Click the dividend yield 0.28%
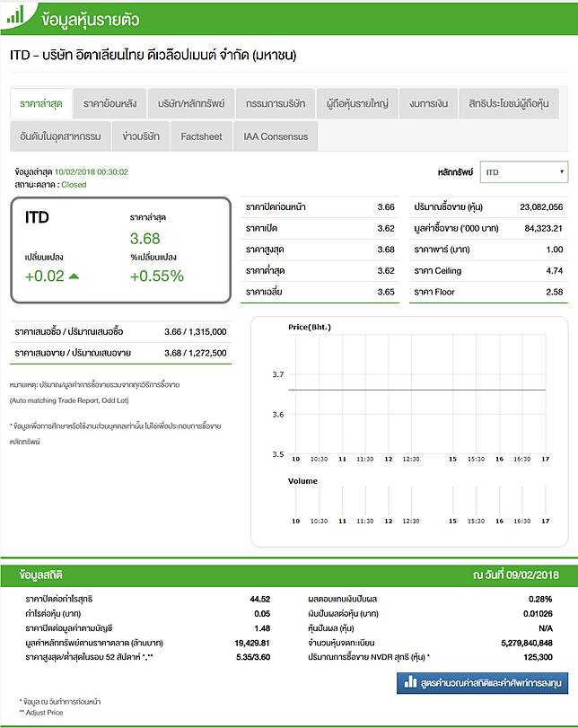 click(540, 599)
